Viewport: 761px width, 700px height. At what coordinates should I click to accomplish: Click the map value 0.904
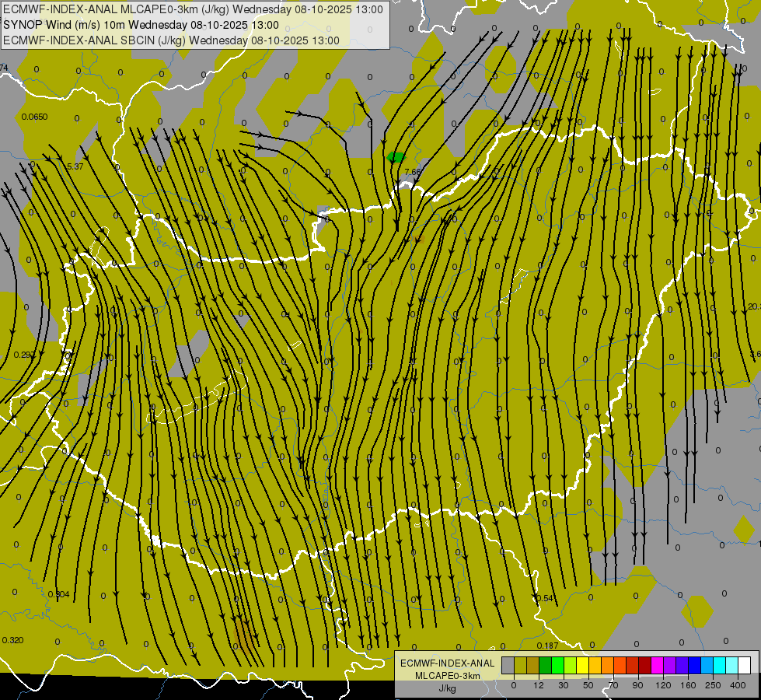pyautogui.click(x=59, y=594)
